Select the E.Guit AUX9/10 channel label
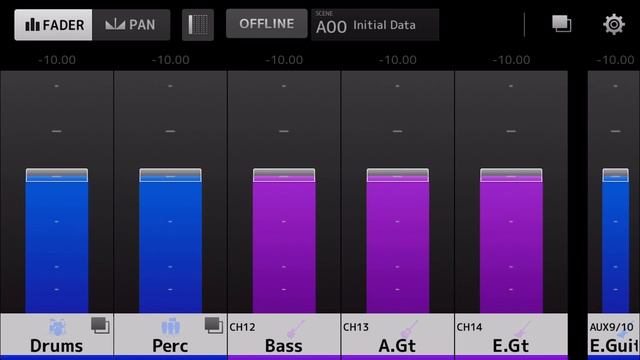Image resolution: width=640 pixels, height=360 pixels. point(615,346)
